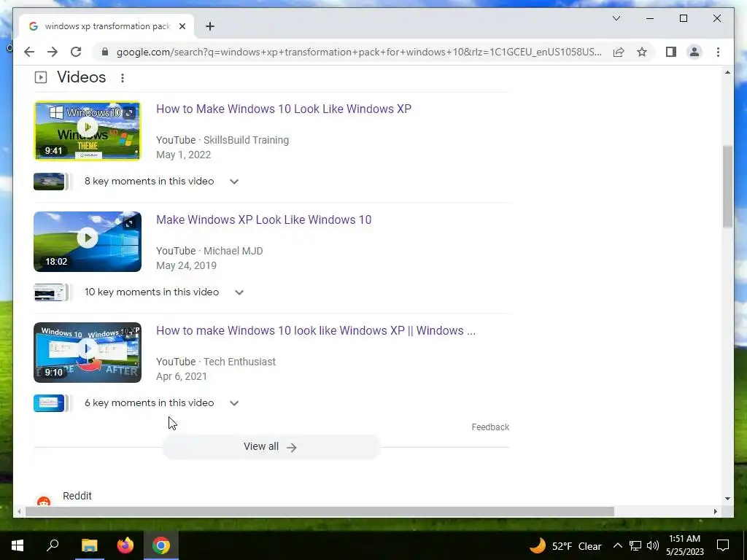Expand the 6 key moments section
Screen dimensions: 747x560
coord(234,403)
